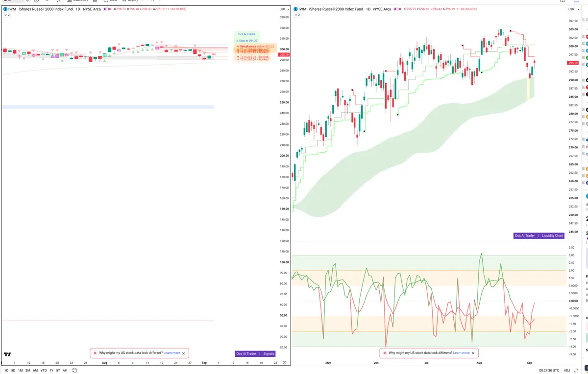The width and height of the screenshot is (588, 374).
Task: Click the post-market moon icon on left chart
Action: (x=105, y=9)
